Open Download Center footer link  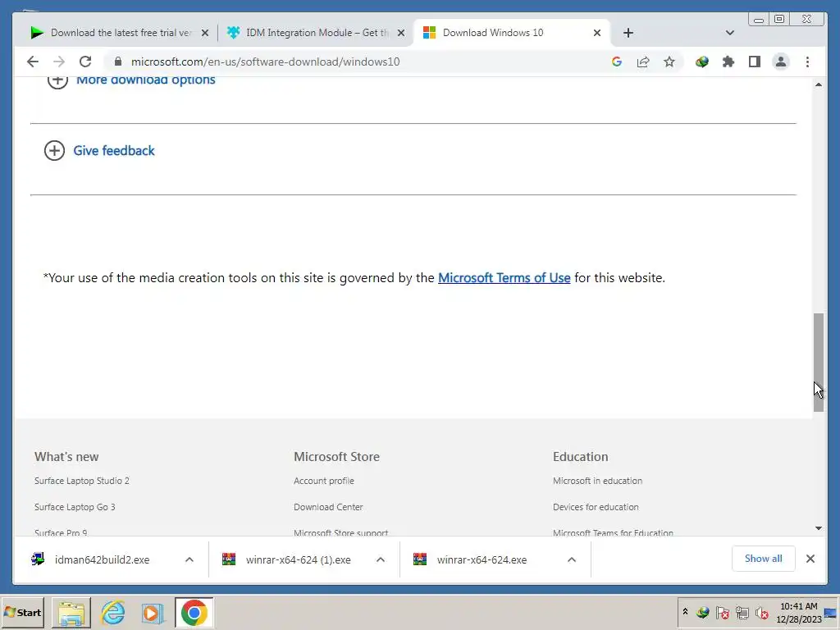click(328, 507)
